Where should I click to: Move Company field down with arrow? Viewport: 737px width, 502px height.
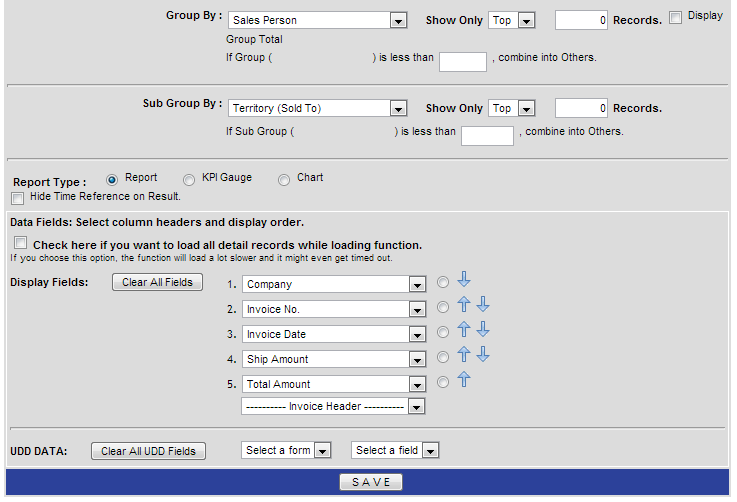[463, 281]
